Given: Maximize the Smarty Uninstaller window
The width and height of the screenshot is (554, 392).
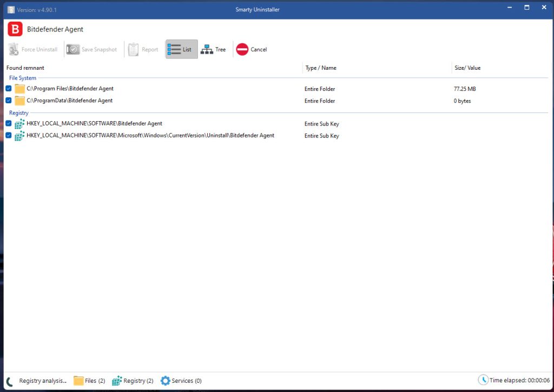Looking at the screenshot, I should click(527, 8).
